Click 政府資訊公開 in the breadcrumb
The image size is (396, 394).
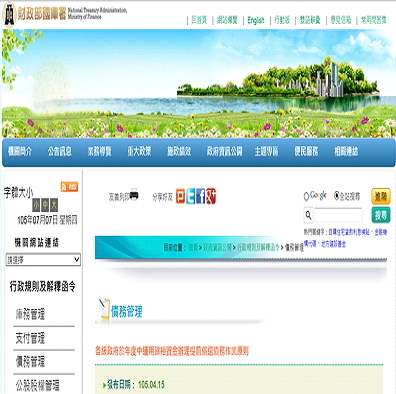coord(217,247)
